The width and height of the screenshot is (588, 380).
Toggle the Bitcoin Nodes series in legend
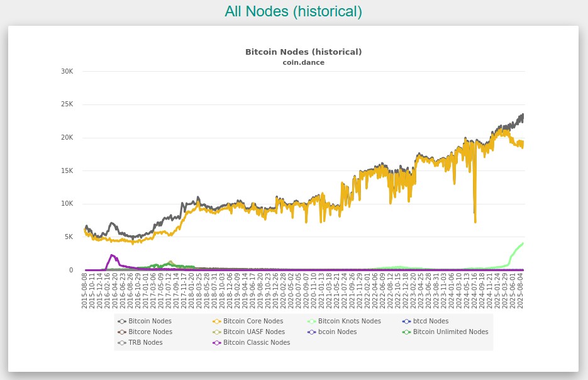tap(145, 321)
